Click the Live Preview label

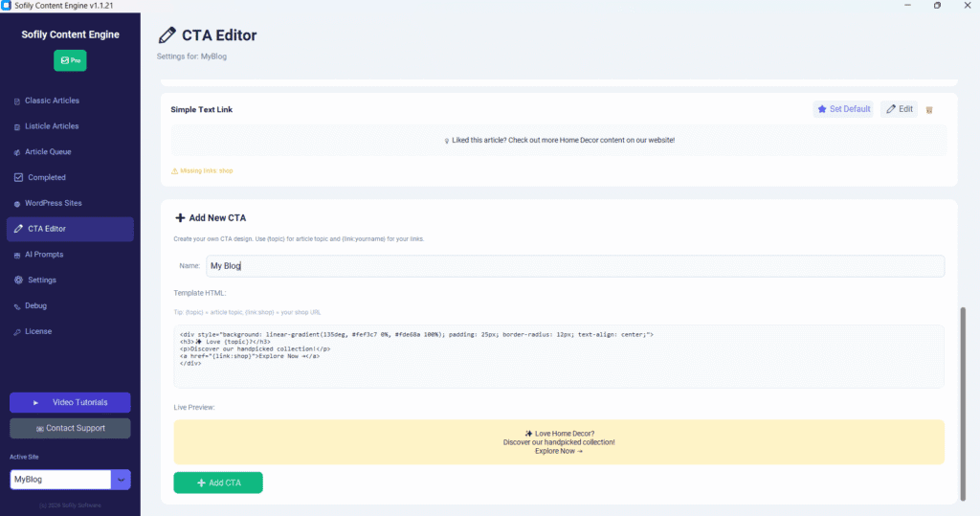point(194,407)
